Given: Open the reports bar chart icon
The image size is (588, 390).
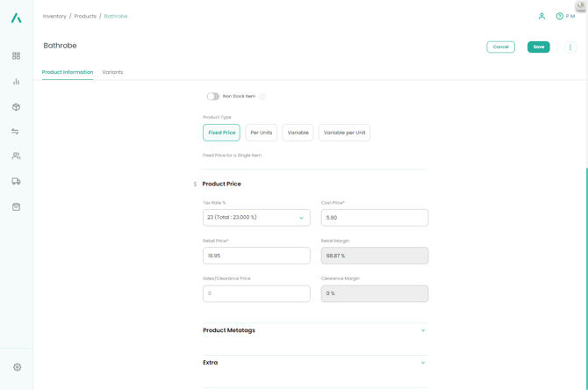Looking at the screenshot, I should pyautogui.click(x=16, y=82).
